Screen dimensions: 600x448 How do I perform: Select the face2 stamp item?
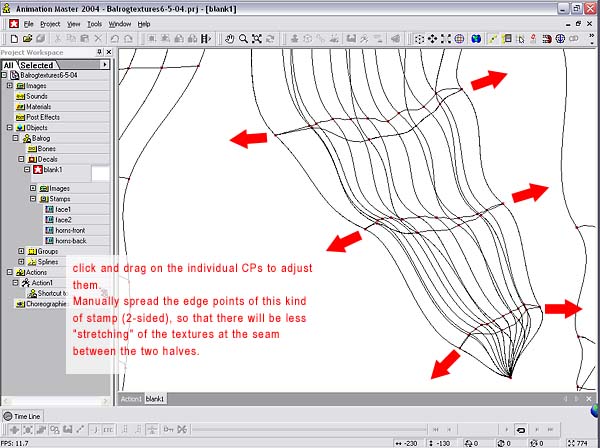click(x=63, y=219)
